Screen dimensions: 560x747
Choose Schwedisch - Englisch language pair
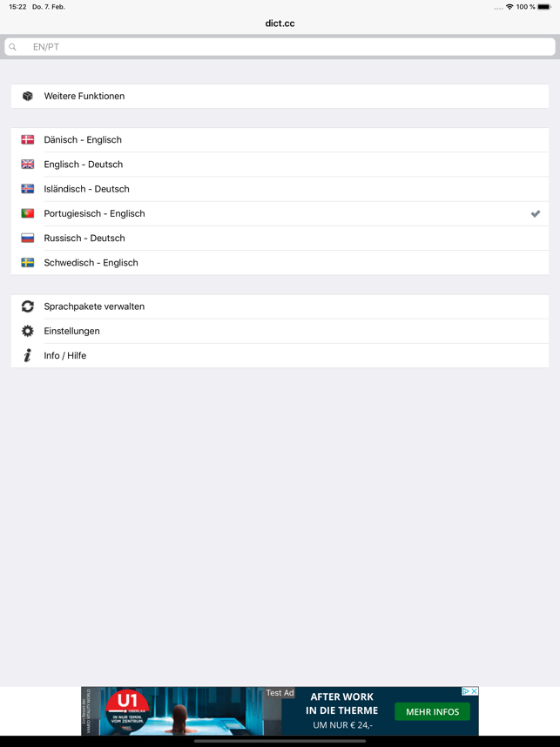280,263
